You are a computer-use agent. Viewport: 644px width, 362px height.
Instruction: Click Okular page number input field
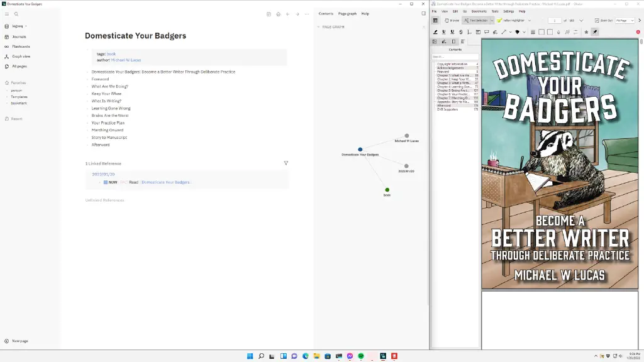click(555, 20)
